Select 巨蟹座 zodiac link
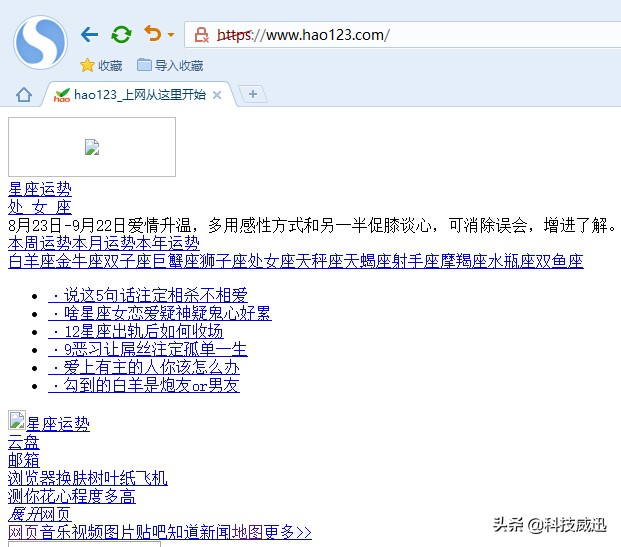Image resolution: width=621 pixels, height=547 pixels. click(175, 261)
